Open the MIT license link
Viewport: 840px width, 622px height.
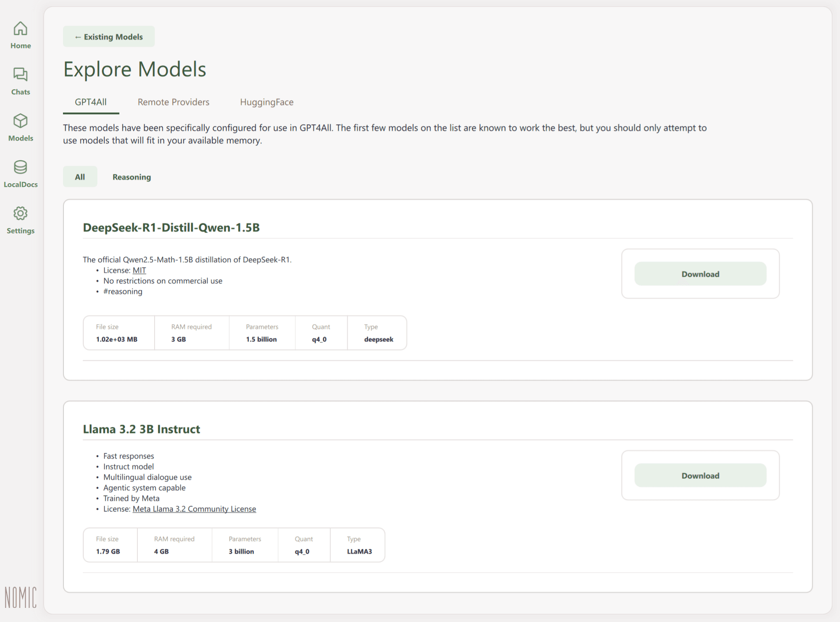coord(139,270)
